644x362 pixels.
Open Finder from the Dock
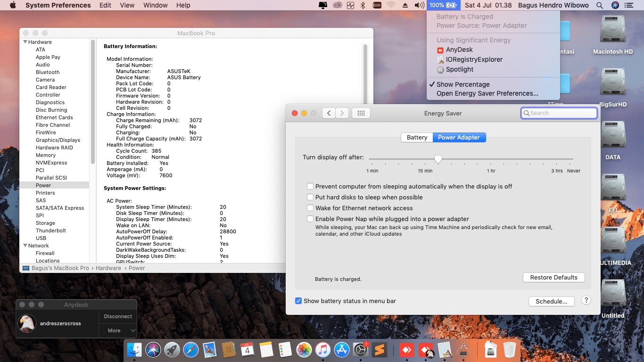[134, 350]
